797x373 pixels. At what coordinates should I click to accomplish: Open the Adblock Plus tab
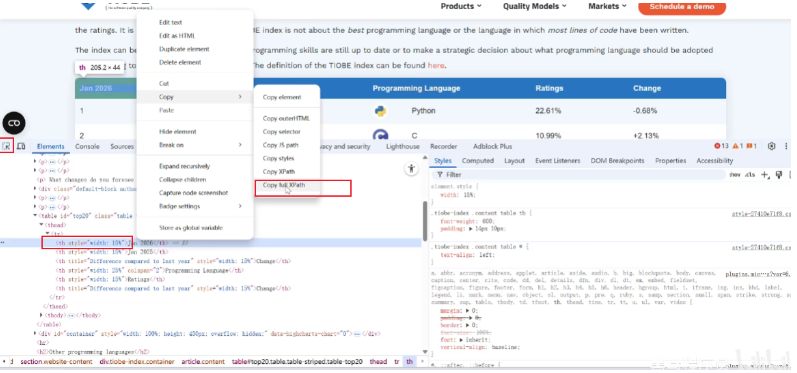point(492,146)
